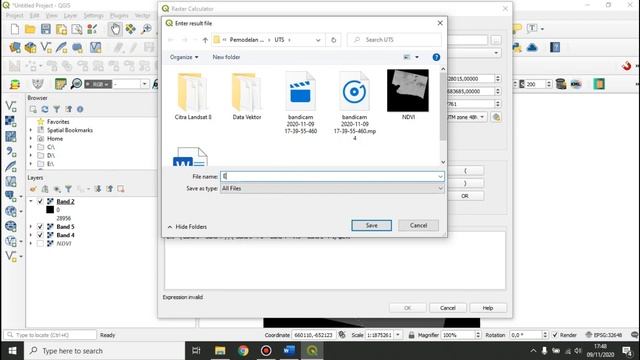Open the Layer menu

click(70, 16)
